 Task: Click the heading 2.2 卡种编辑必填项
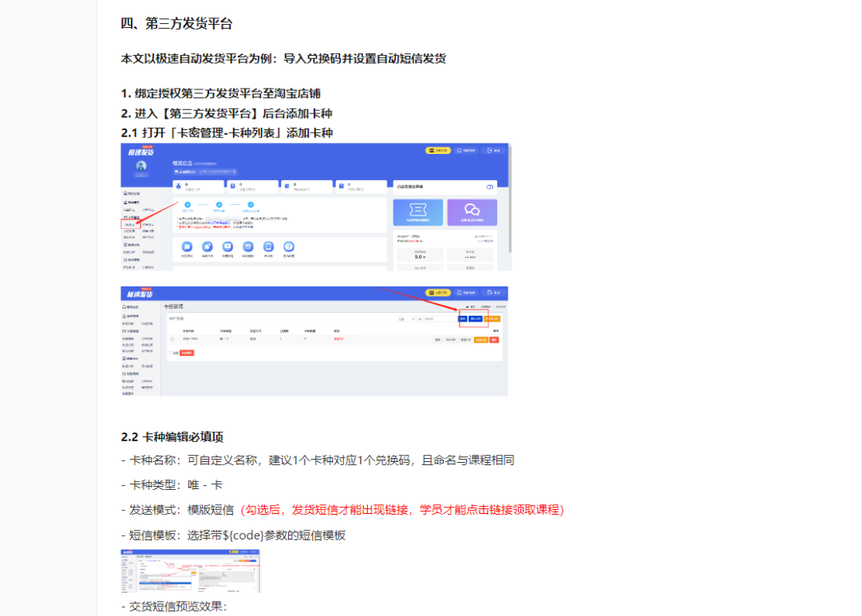tap(172, 436)
